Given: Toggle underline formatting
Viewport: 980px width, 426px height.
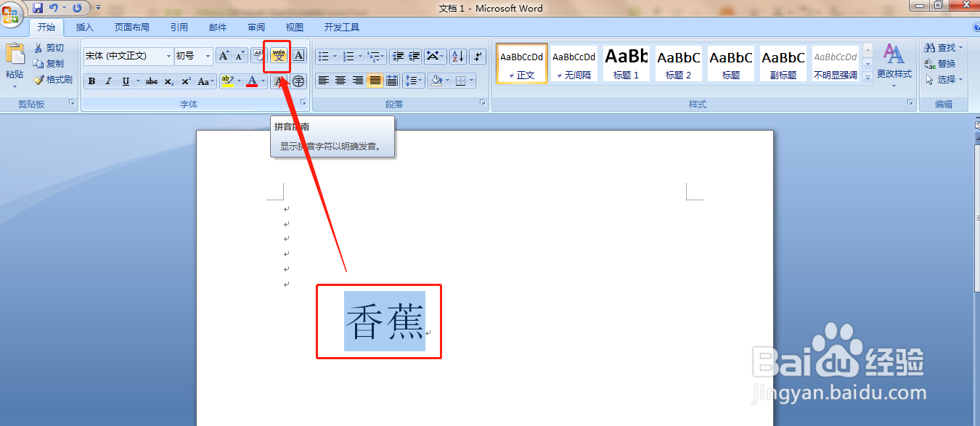Looking at the screenshot, I should point(126,81).
